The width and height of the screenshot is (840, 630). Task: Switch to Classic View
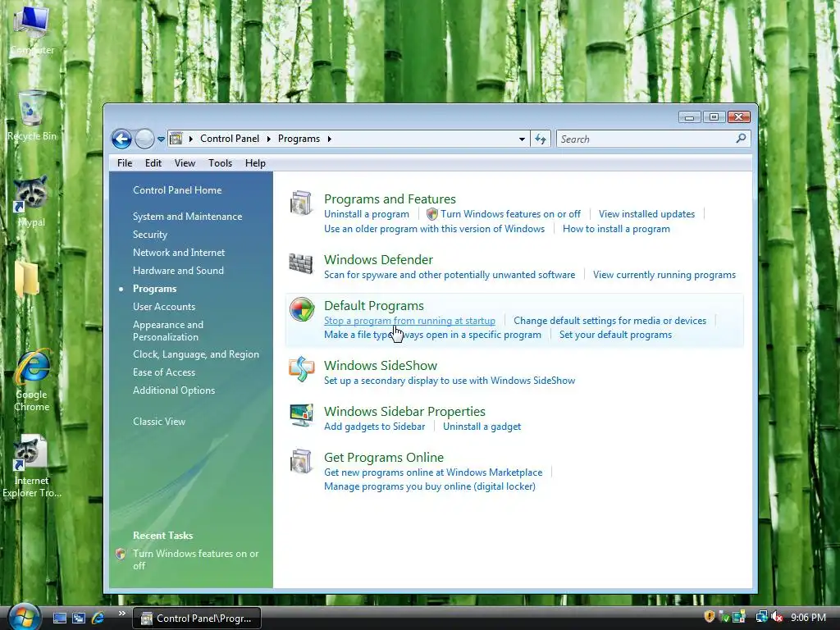159,422
